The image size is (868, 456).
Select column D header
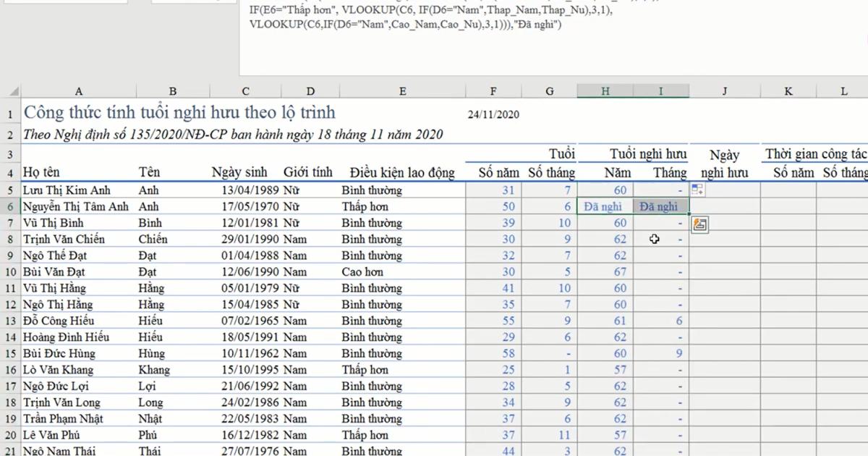[310, 91]
